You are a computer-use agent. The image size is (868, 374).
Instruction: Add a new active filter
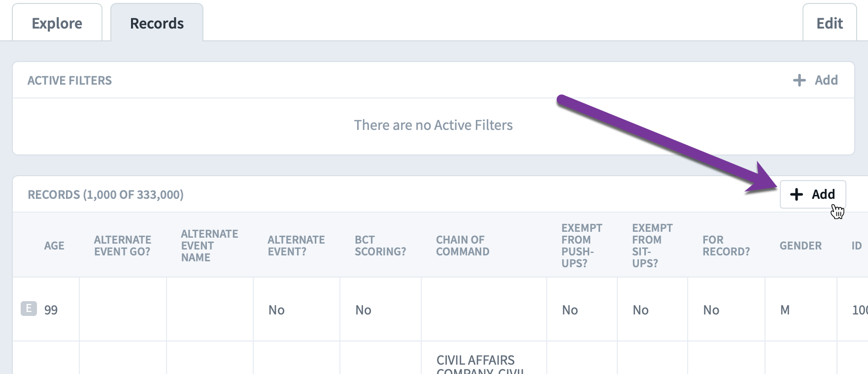click(x=815, y=80)
